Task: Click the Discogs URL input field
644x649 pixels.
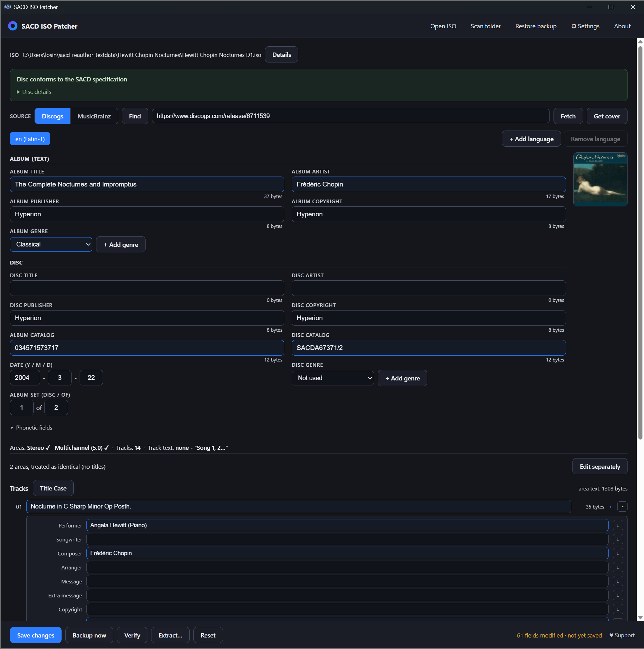Action: click(350, 116)
